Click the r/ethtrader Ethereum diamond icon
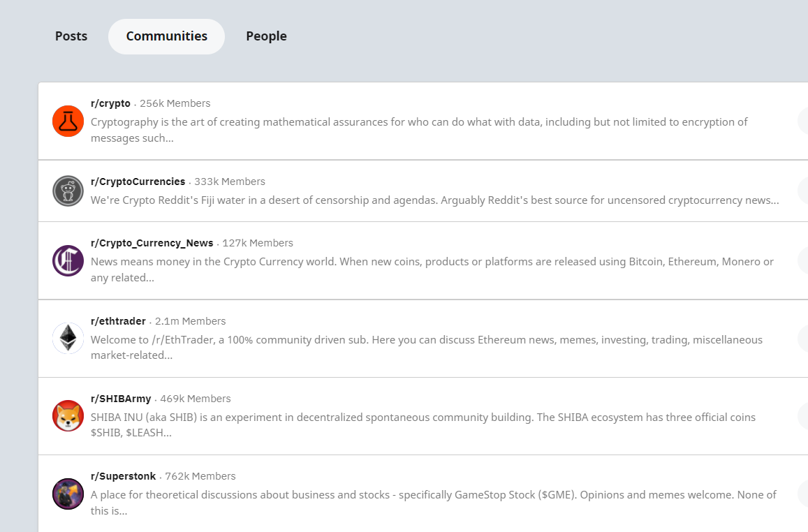 point(68,339)
